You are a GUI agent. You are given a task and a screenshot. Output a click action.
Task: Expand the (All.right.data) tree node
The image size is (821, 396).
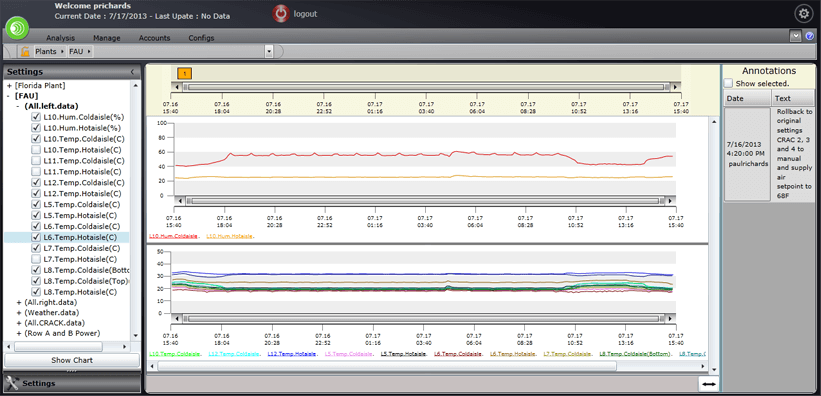tap(19, 303)
